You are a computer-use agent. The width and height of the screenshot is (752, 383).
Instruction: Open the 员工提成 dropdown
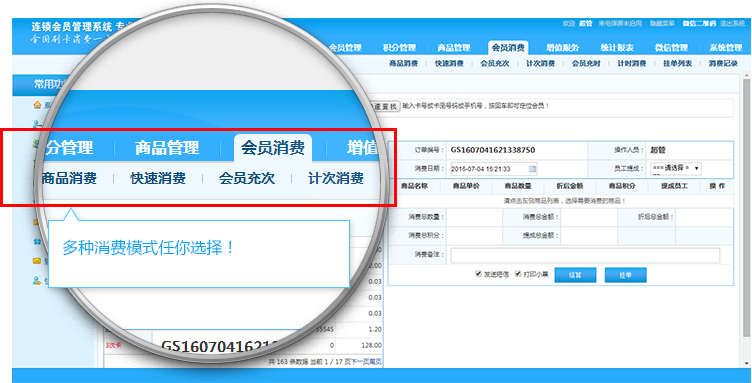(x=676, y=169)
